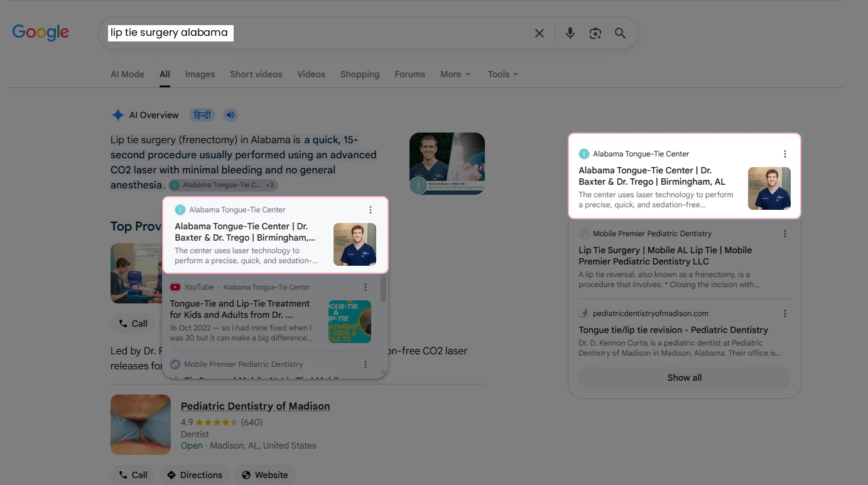This screenshot has width=868, height=485.
Task: Click the YouTube icon in the popup
Action: click(x=175, y=287)
